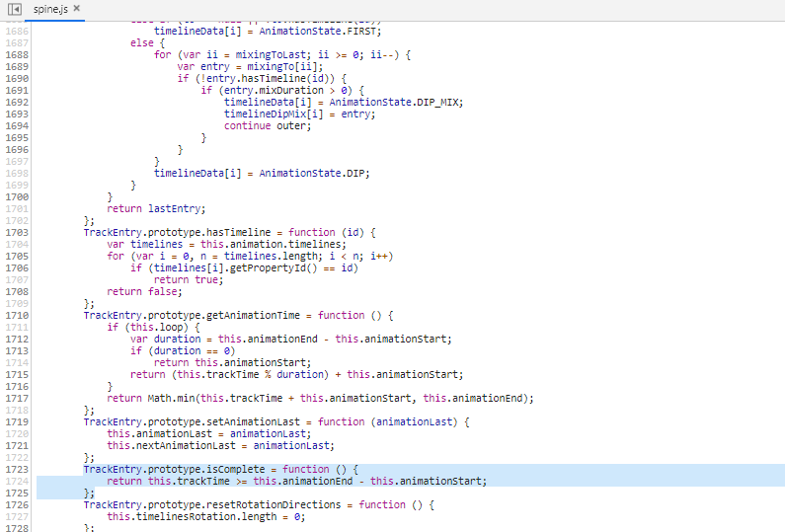This screenshot has width=785, height=532.
Task: Click 'for (var i = 0, n = timelines.length' line
Action: (x=250, y=257)
